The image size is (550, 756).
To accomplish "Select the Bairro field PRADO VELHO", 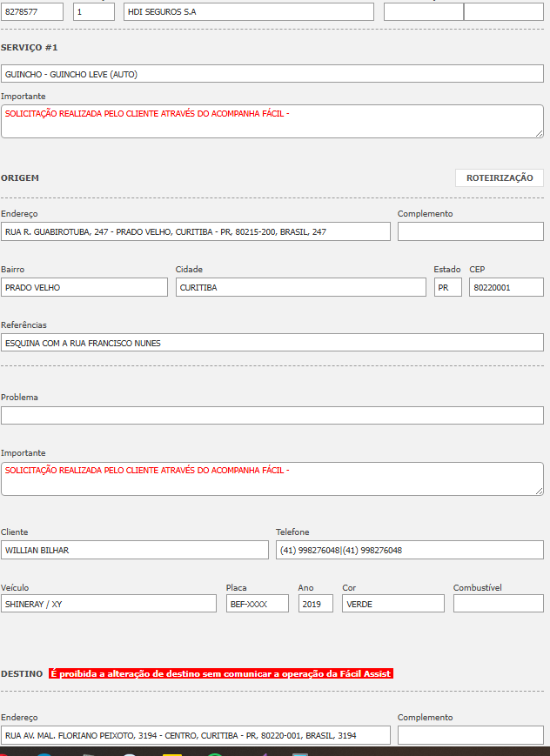I will (x=84, y=287).
